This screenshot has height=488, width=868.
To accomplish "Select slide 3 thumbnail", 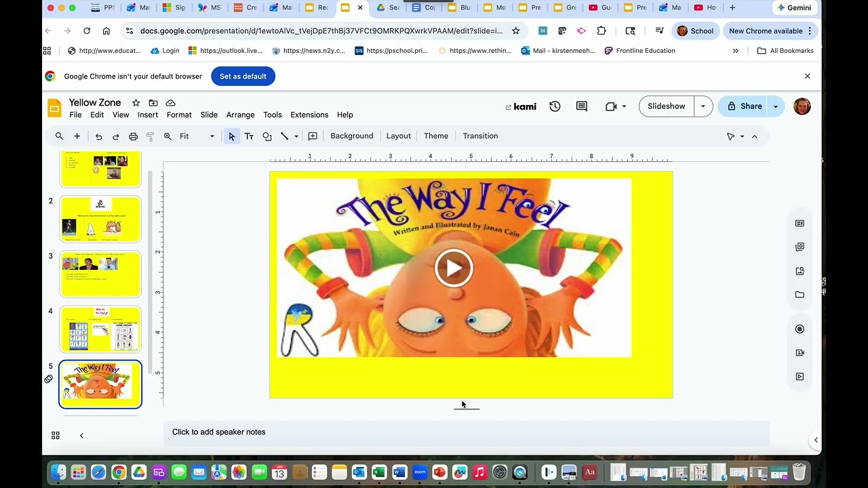I will [x=100, y=274].
